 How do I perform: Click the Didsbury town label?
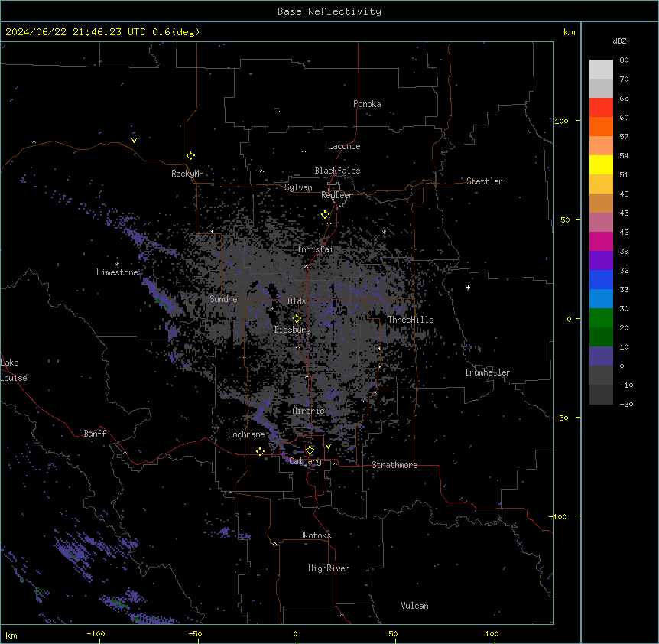point(293,330)
